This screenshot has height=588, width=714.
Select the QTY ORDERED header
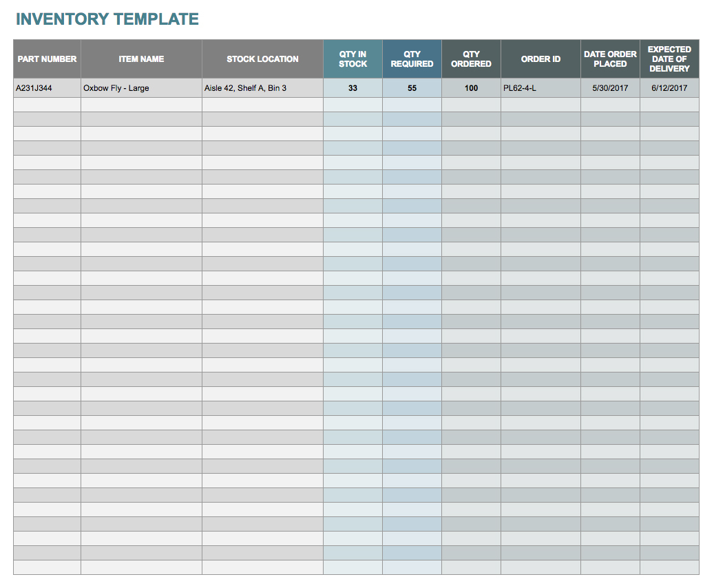click(x=471, y=59)
